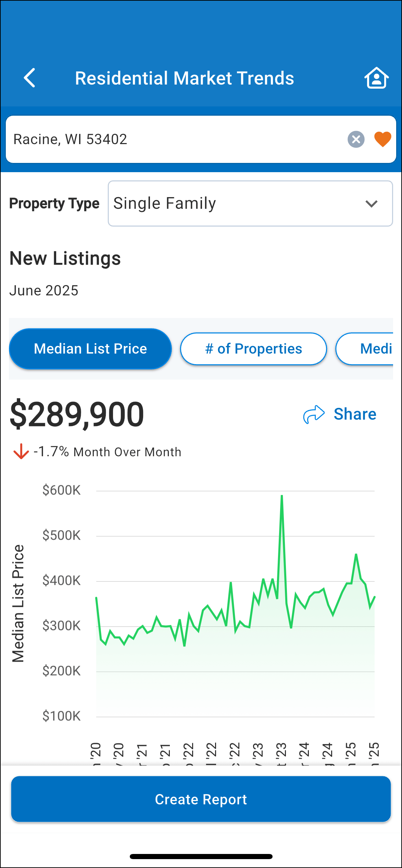Click the Share arrow icon
The image size is (402, 868).
[x=314, y=414]
